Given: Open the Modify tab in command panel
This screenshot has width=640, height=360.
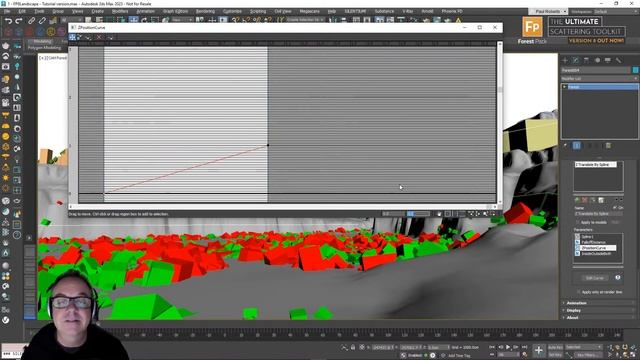Looking at the screenshot, I should point(576,60).
